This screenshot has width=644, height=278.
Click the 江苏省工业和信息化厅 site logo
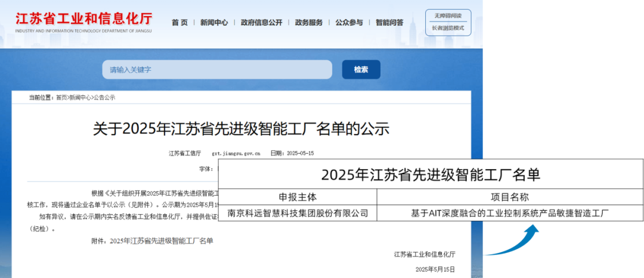tap(84, 21)
